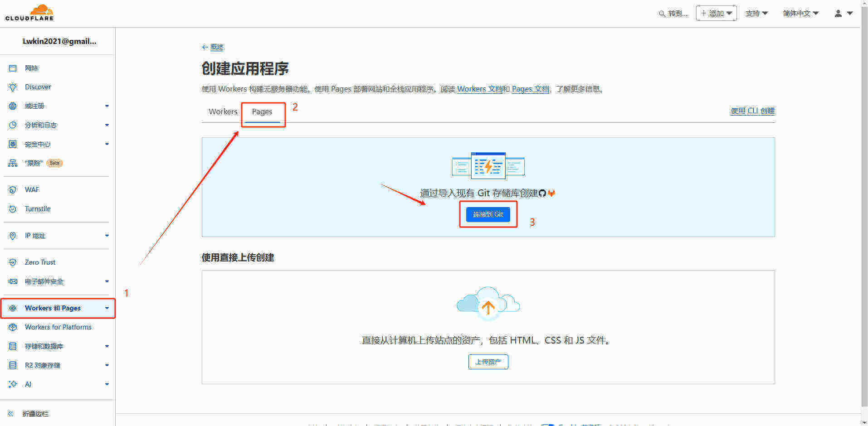This screenshot has height=426, width=868.
Task: Expand the 分析和日志 sidebar menu
Action: 107,125
